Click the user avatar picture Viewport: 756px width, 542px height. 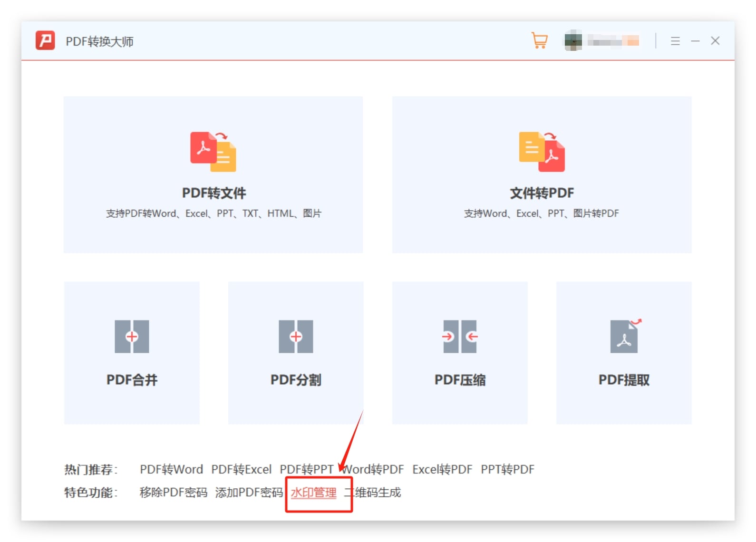[573, 40]
